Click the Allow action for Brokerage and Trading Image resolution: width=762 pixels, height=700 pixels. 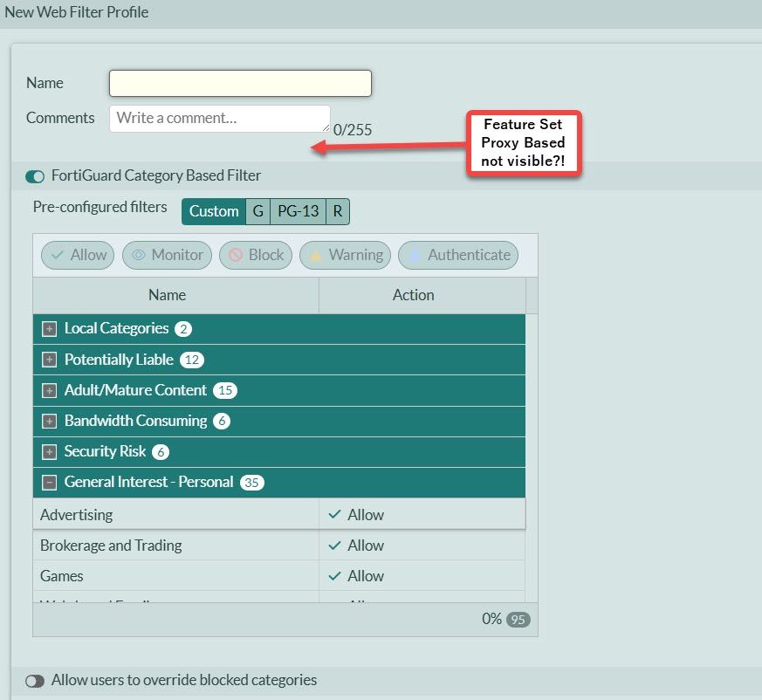click(356, 546)
